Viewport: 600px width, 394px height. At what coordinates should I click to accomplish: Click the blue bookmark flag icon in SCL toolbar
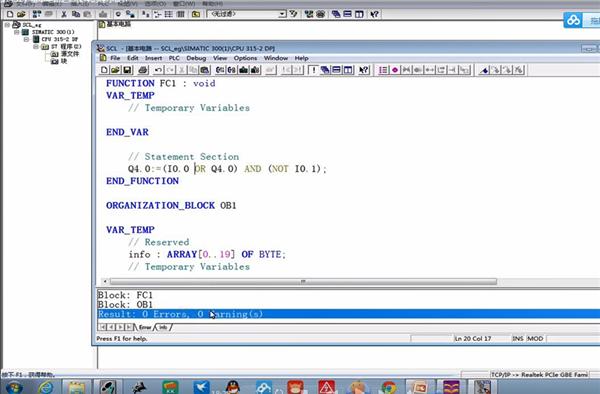point(484,70)
